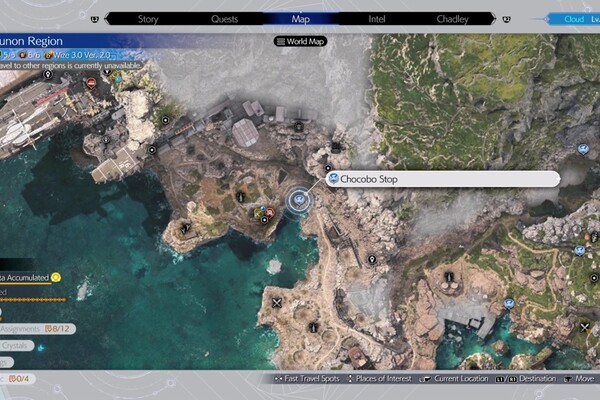Click small circle marker just above Chocobo Stop tooltip

point(328,168)
